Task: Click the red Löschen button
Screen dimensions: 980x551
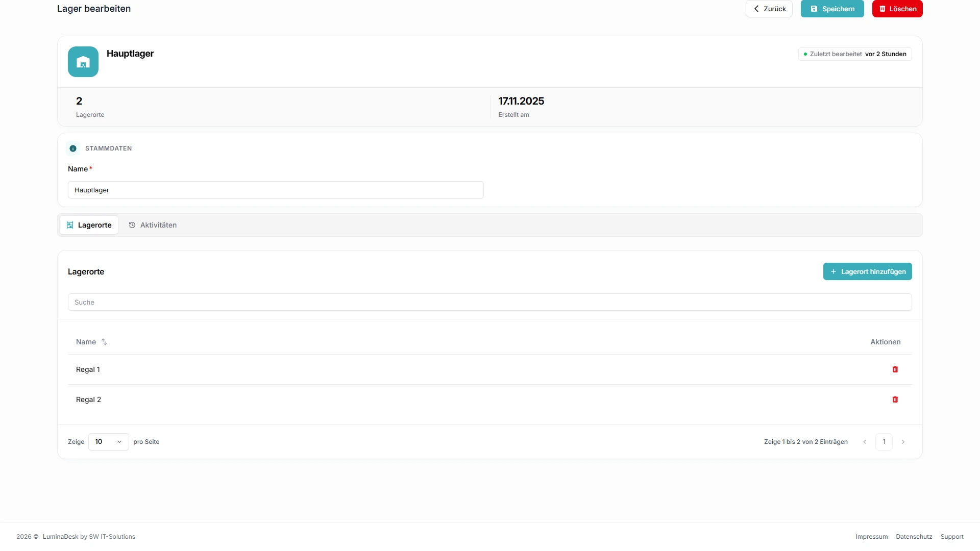Action: click(x=897, y=9)
